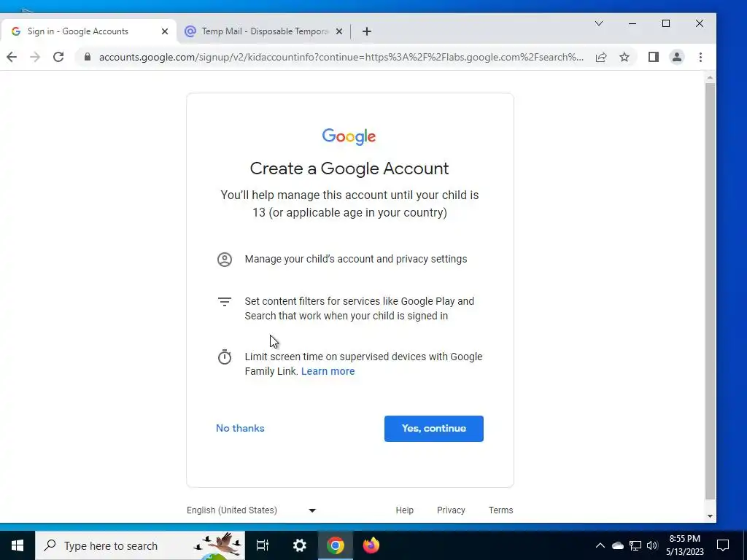Click the OneDrive cloud tray icon
Image resolution: width=747 pixels, height=560 pixels.
618,545
